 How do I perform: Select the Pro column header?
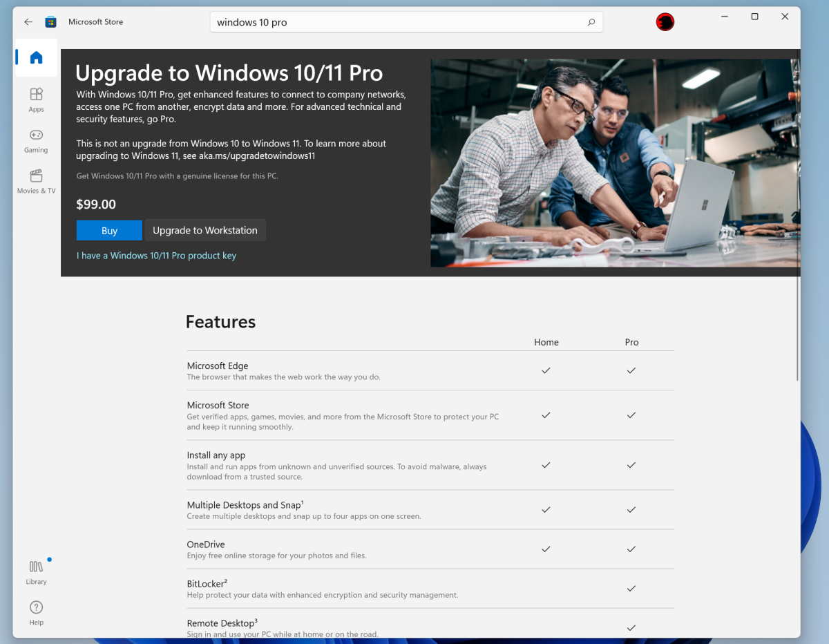coord(631,342)
